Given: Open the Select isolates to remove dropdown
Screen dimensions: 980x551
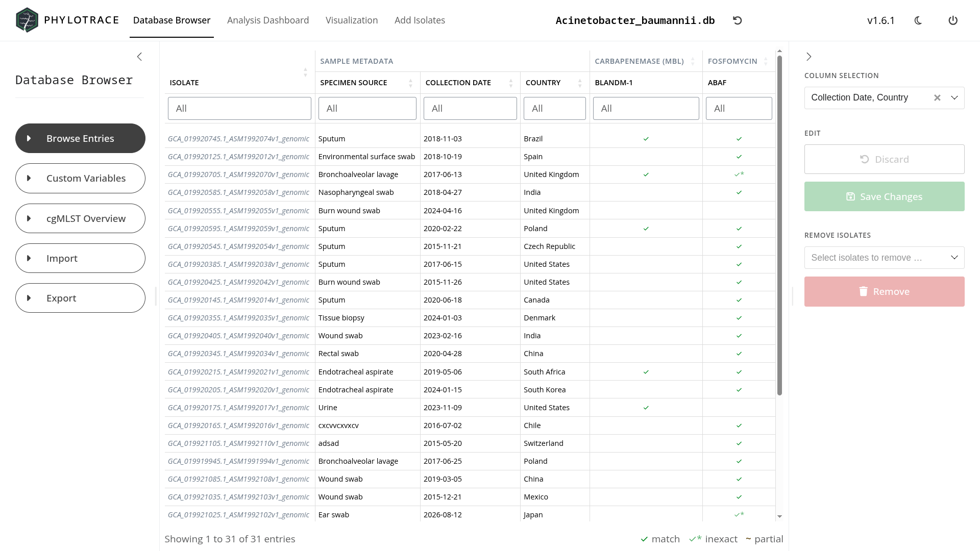Looking at the screenshot, I should tap(884, 258).
